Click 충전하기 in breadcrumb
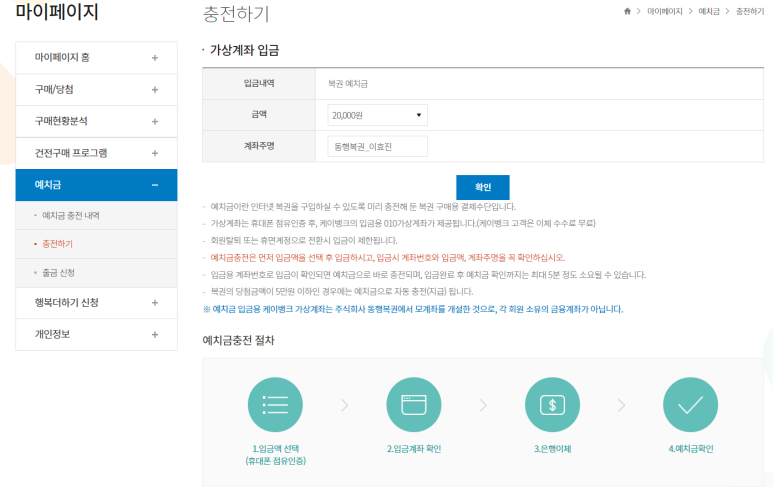This screenshot has width=773, height=487. pos(750,11)
